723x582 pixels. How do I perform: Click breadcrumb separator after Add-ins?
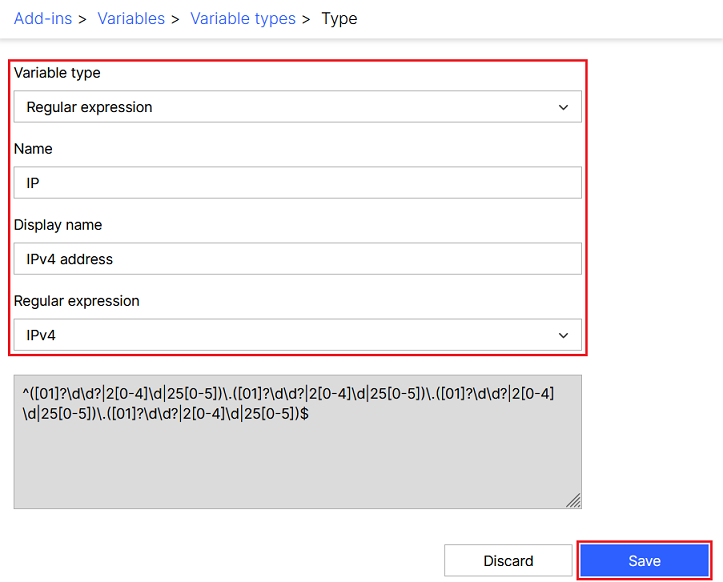82,19
